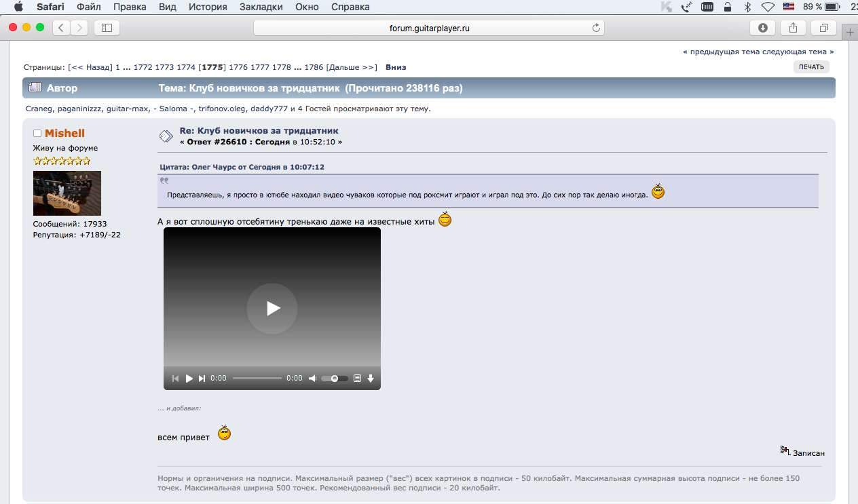
Task: Open the Окно menu
Action: (307, 7)
